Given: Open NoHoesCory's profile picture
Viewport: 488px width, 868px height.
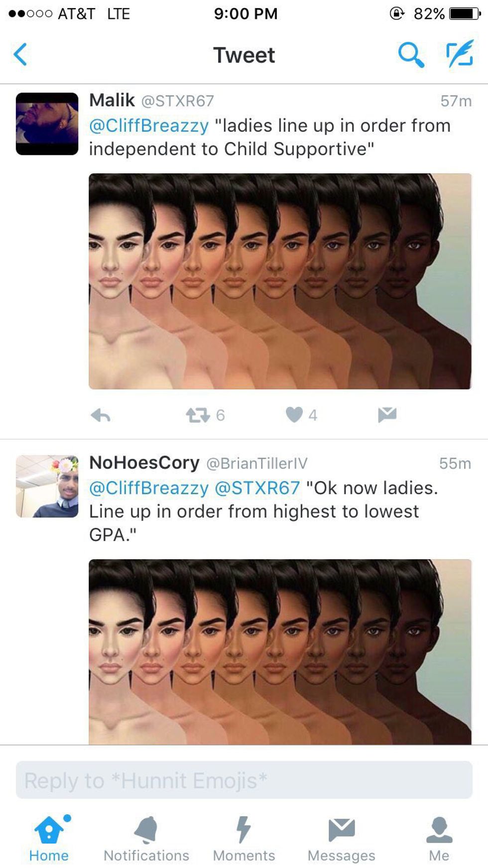Looking at the screenshot, I should point(47,487).
